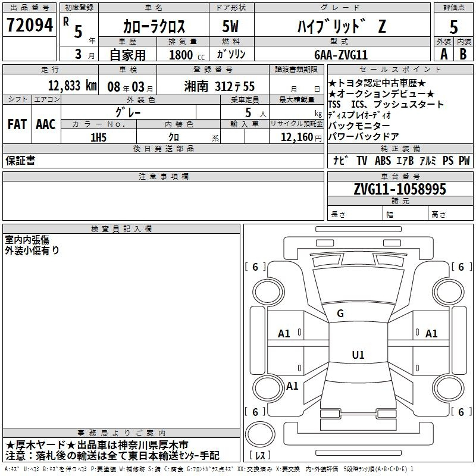This screenshot has width=476, height=476.
Task: Click interior grade B
Action: tap(463, 54)
